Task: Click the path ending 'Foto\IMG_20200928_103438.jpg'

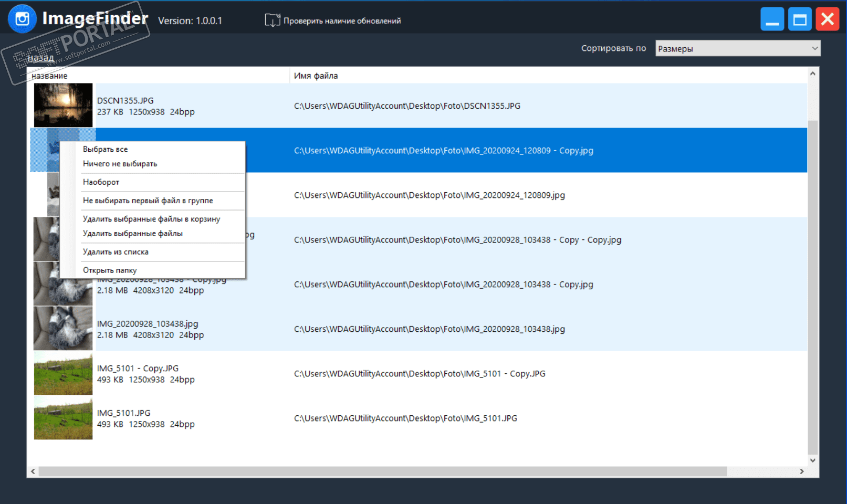Action: [x=430, y=329]
